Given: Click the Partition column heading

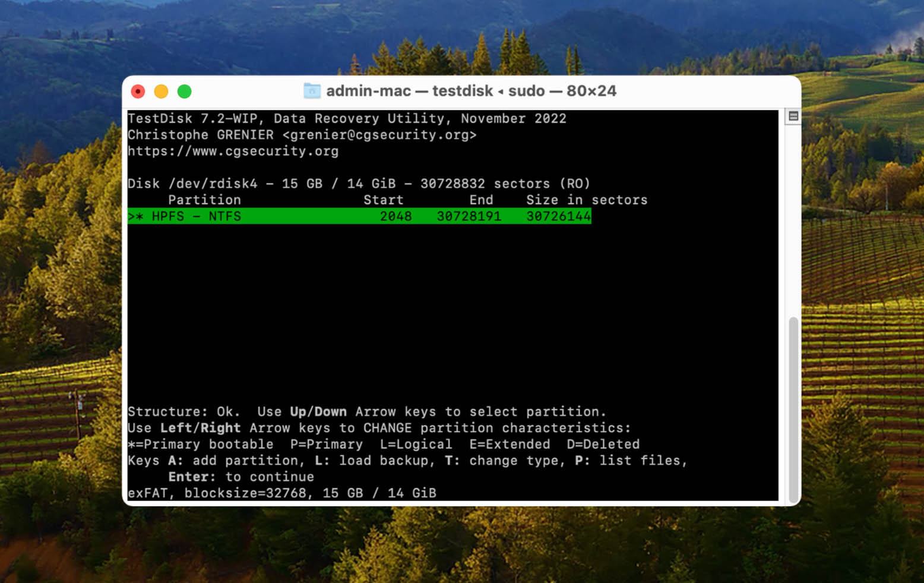Looking at the screenshot, I should click(204, 200).
